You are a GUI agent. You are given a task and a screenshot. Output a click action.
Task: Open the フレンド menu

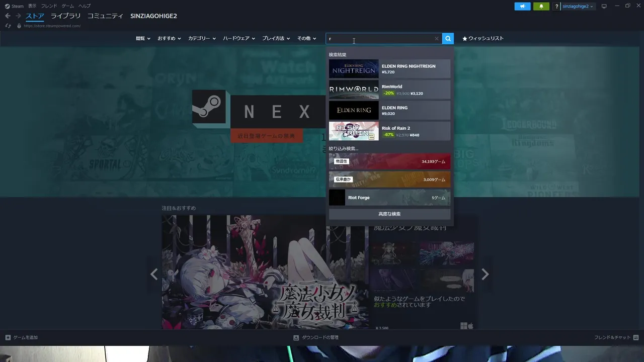49,6
